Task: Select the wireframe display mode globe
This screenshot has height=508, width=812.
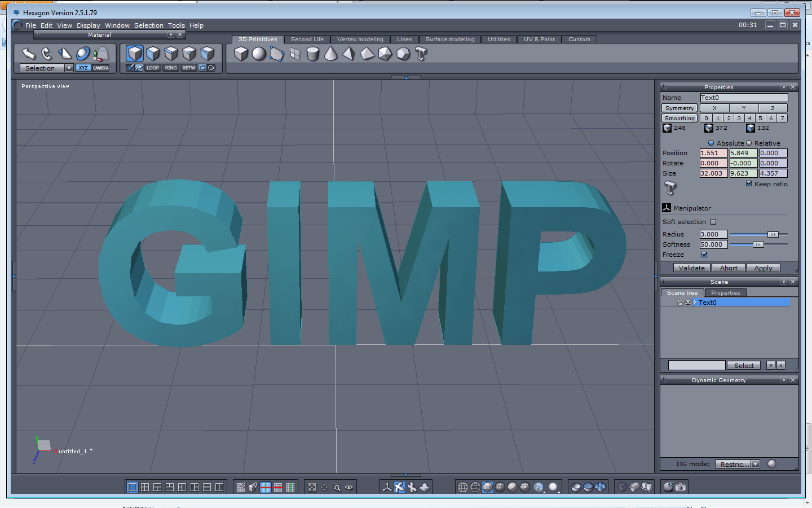Action: point(462,487)
